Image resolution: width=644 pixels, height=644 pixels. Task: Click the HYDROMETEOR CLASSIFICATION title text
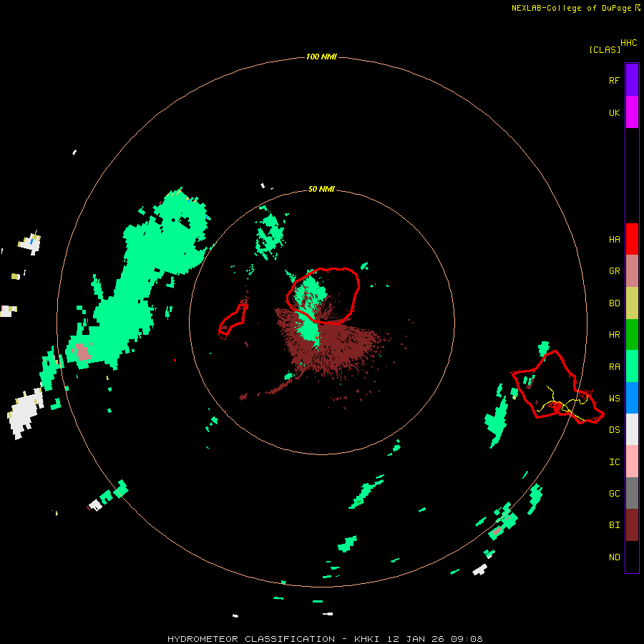pyautogui.click(x=251, y=639)
